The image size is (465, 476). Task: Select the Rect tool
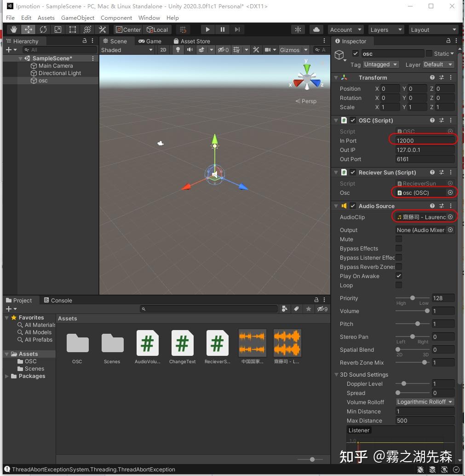(72, 29)
